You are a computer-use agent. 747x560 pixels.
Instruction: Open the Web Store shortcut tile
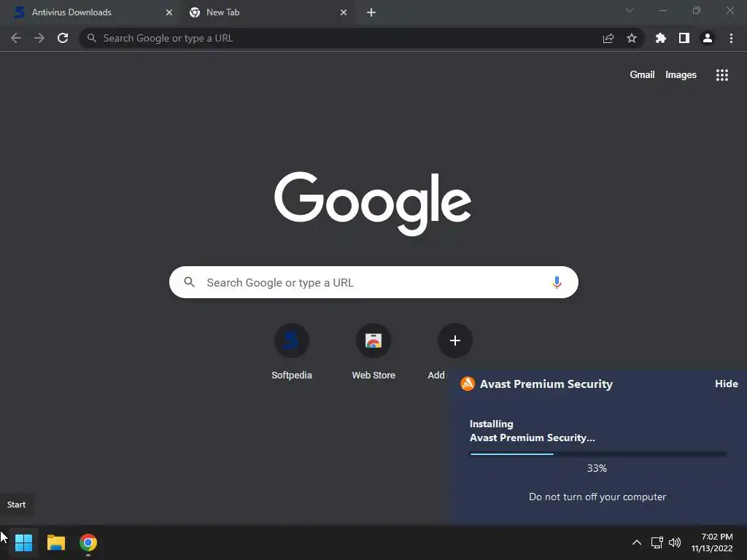pos(373,351)
